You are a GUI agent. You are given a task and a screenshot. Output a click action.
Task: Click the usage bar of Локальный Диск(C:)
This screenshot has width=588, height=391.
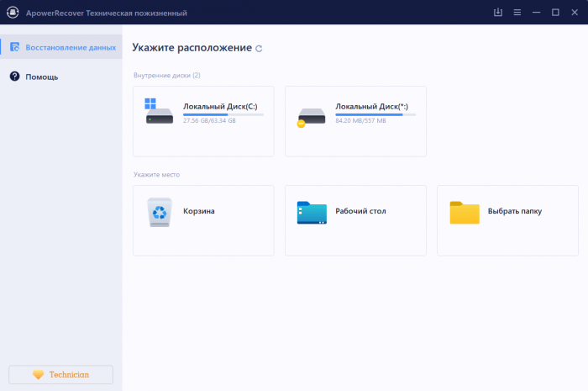tap(223, 114)
